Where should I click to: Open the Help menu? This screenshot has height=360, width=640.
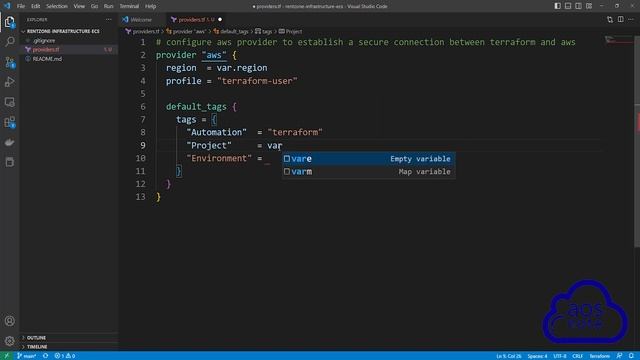(x=151, y=6)
